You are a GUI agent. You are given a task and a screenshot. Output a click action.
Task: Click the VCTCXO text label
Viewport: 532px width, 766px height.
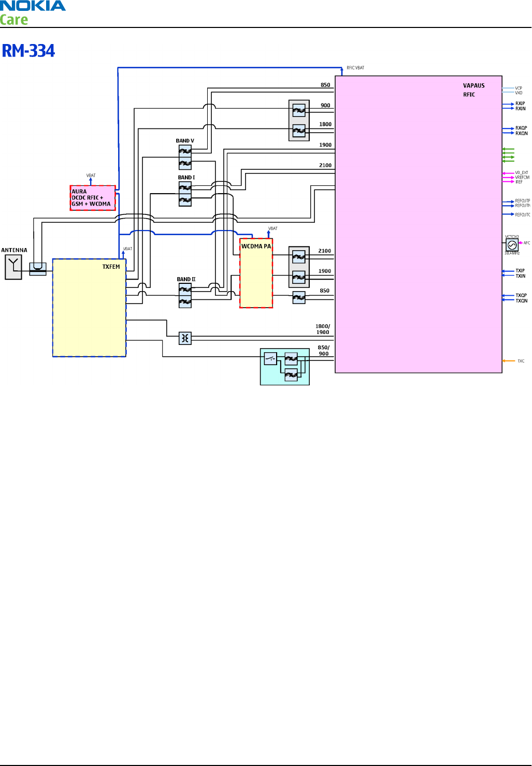(512, 237)
